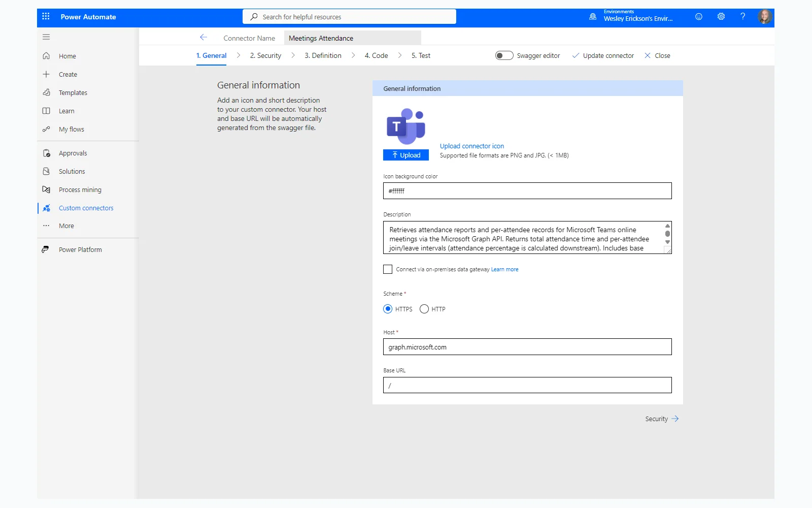Open feedback via the smiley icon
Image resolution: width=812 pixels, height=508 pixels.
tap(699, 16)
